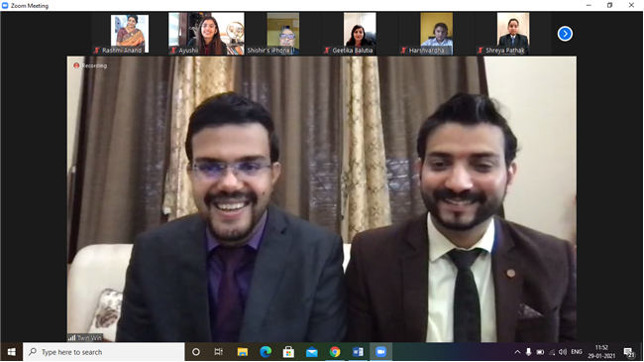Open Zoom app in taskbar
The width and height of the screenshot is (644, 362).
point(380,352)
